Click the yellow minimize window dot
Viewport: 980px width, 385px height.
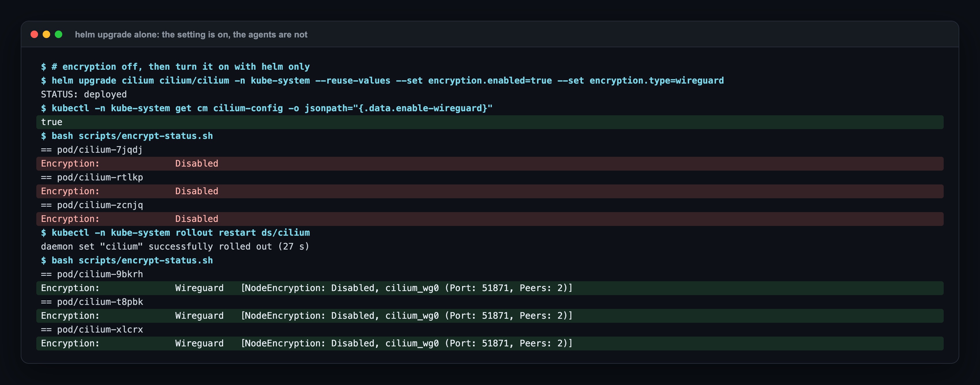coord(46,35)
